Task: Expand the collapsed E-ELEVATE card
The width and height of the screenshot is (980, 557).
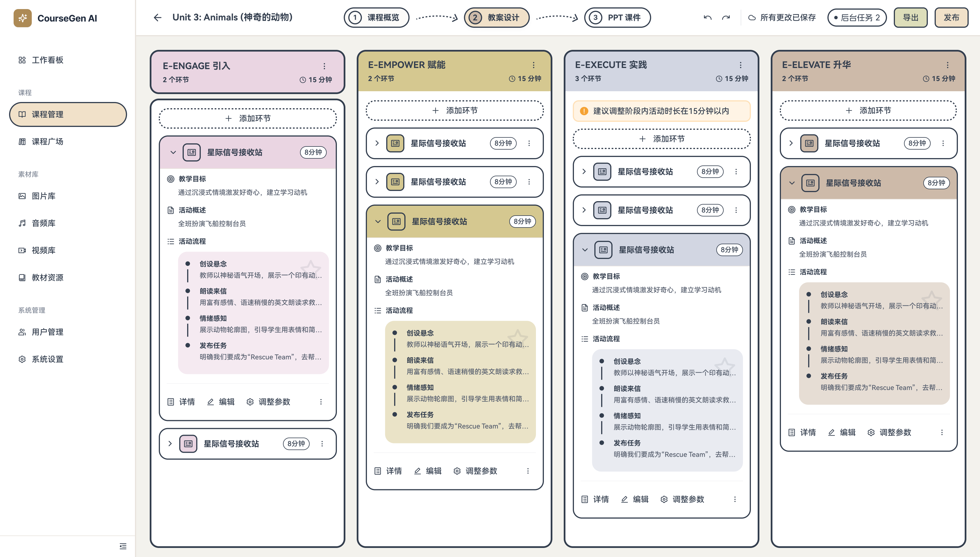Action: coord(791,143)
